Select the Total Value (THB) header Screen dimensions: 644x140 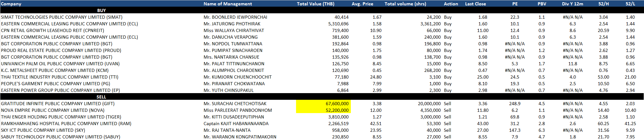click(x=315, y=4)
